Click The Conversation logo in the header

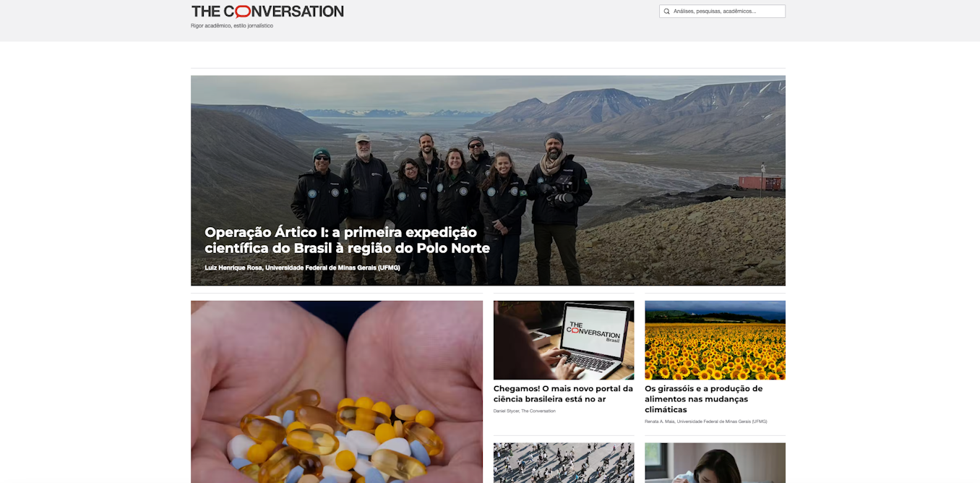[267, 12]
